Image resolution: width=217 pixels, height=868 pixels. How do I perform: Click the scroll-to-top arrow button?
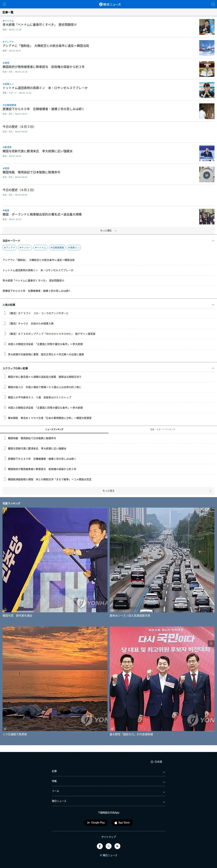point(211,643)
